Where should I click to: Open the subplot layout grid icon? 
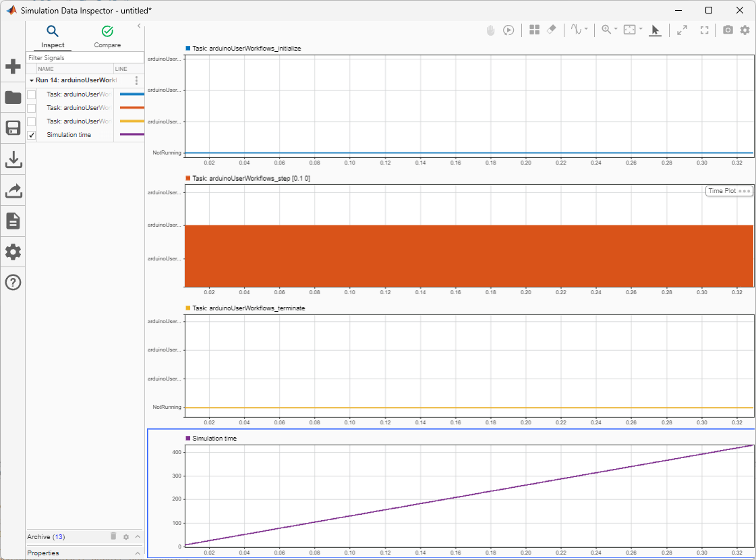(x=534, y=30)
